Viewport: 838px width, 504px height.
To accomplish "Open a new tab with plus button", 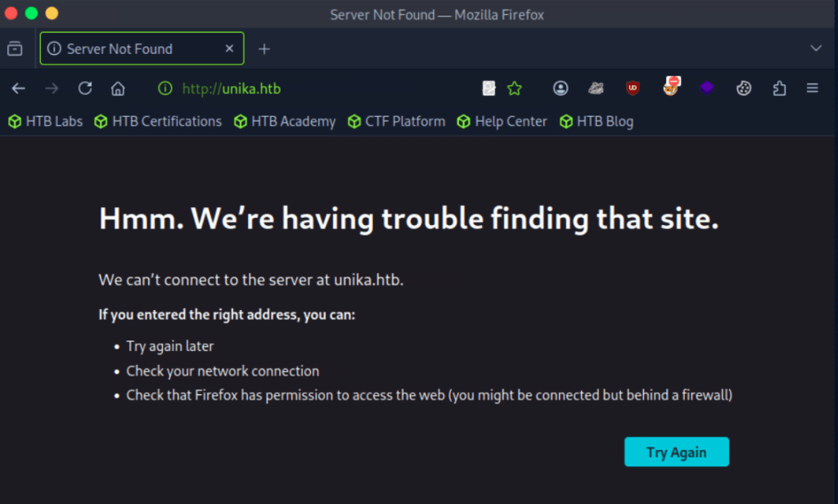I will (x=264, y=49).
